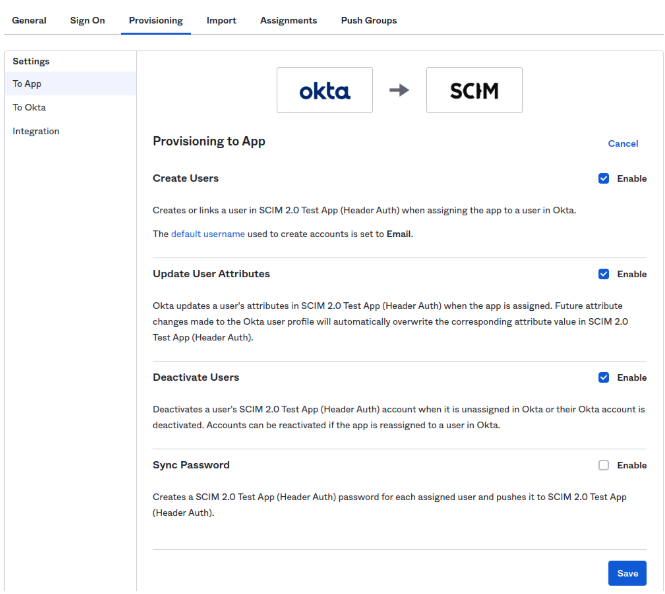Open the General tab
The height and width of the screenshot is (594, 665).
point(29,20)
